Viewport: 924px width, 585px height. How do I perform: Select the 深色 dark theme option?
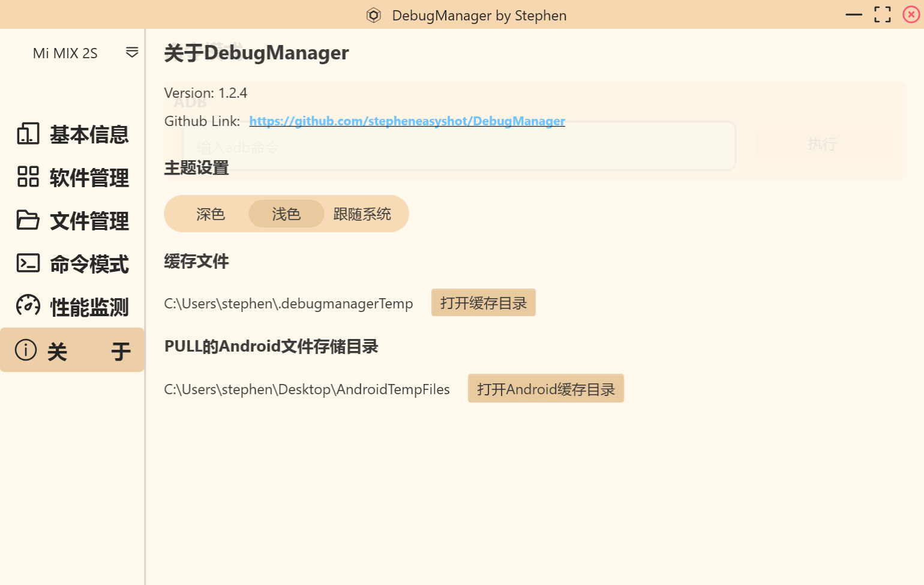tap(211, 214)
